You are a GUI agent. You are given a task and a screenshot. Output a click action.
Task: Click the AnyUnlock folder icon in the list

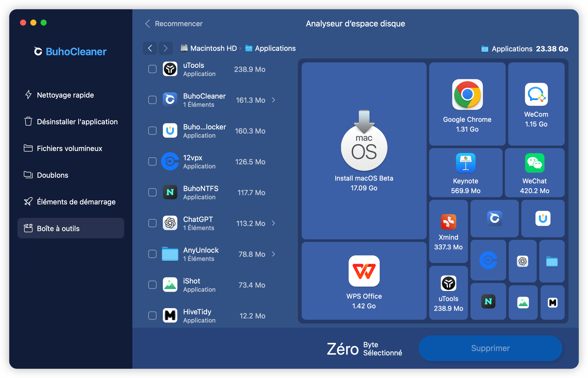(170, 254)
